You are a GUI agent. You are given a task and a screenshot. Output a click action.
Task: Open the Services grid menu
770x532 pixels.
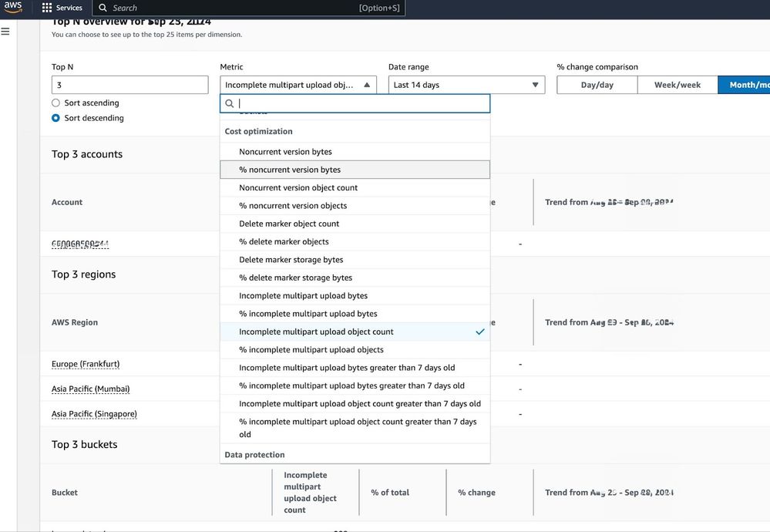pos(62,8)
